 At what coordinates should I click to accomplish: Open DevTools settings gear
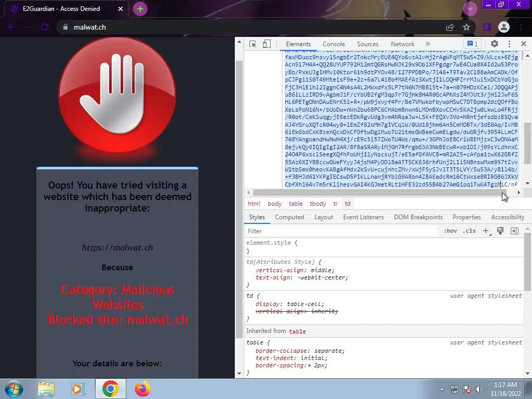[495, 44]
